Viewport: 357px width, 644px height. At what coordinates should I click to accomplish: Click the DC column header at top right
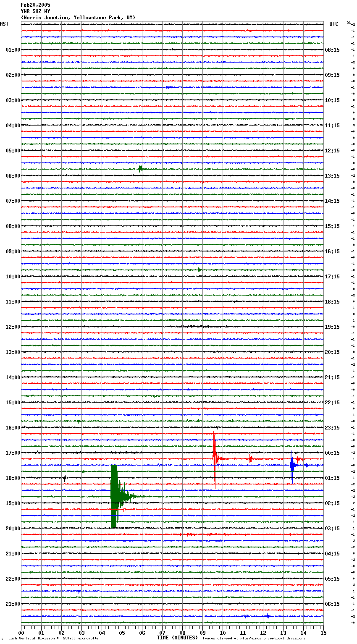(x=349, y=23)
